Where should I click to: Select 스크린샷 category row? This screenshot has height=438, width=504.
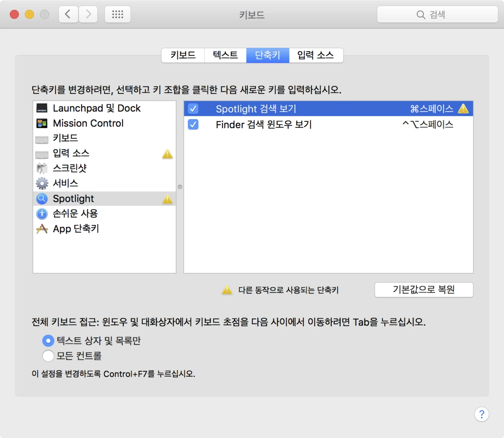tap(105, 168)
